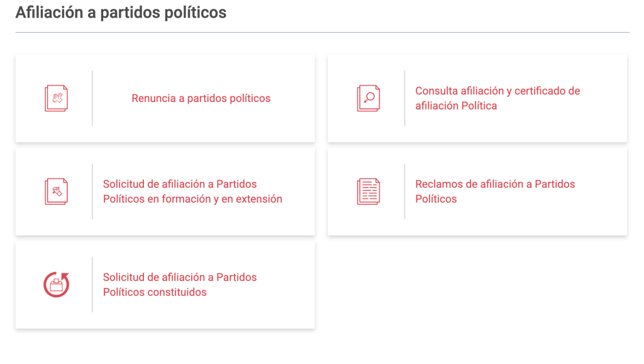Click the signing hand document icon
Image resolution: width=644 pixels, height=364 pixels.
pos(56,191)
